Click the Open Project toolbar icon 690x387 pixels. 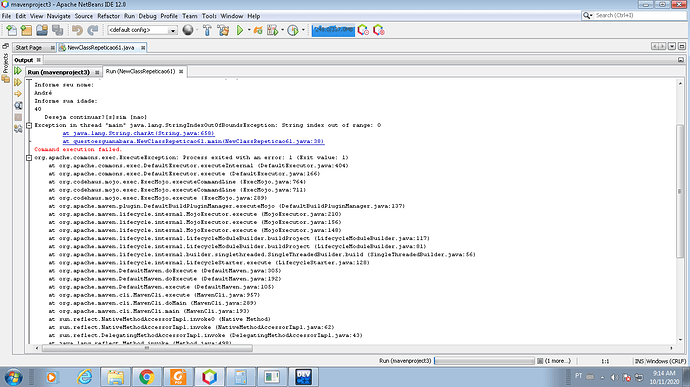(42, 30)
